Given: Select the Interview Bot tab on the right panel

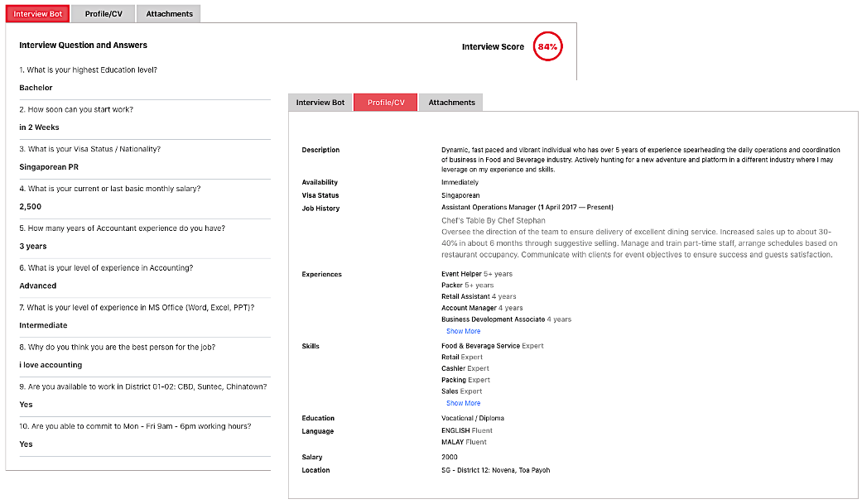Looking at the screenshot, I should coord(320,102).
